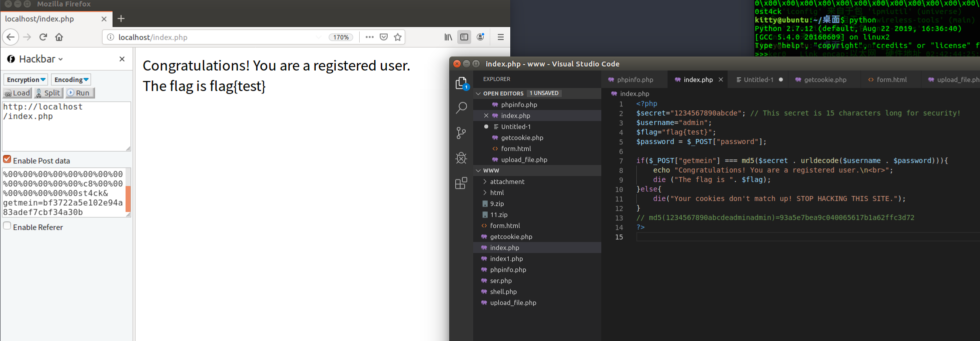980x341 pixels.
Task: Go to Firefox home page icon
Action: 59,37
